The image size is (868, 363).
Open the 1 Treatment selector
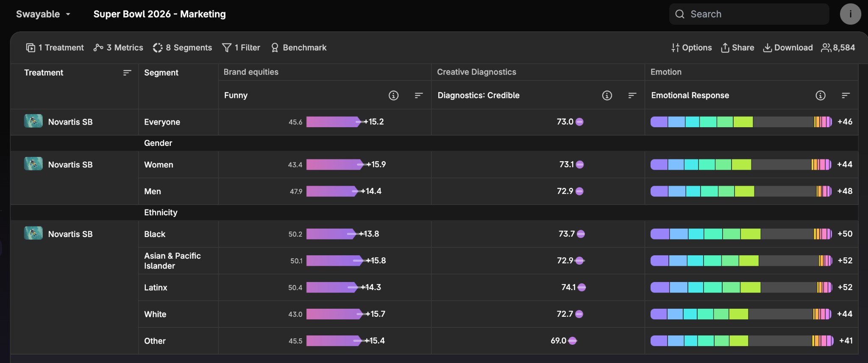coord(55,47)
